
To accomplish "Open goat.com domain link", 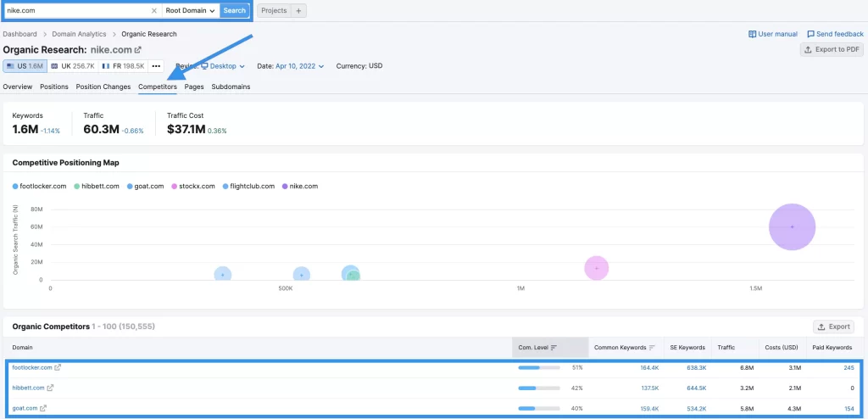I will coord(25,409).
